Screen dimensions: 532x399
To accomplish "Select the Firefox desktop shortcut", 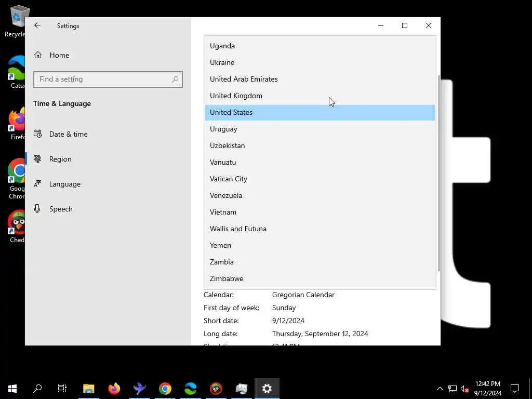I will coord(17,124).
